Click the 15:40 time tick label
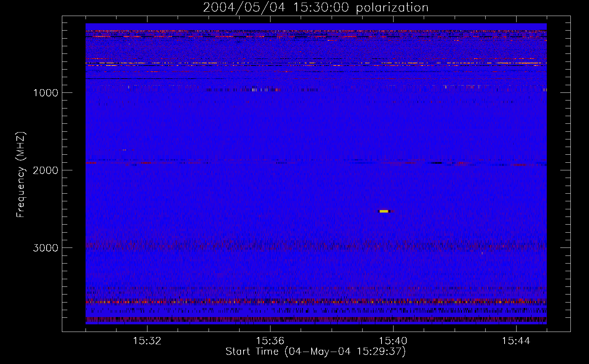Viewport: 589px width, 364px height. pos(393,341)
